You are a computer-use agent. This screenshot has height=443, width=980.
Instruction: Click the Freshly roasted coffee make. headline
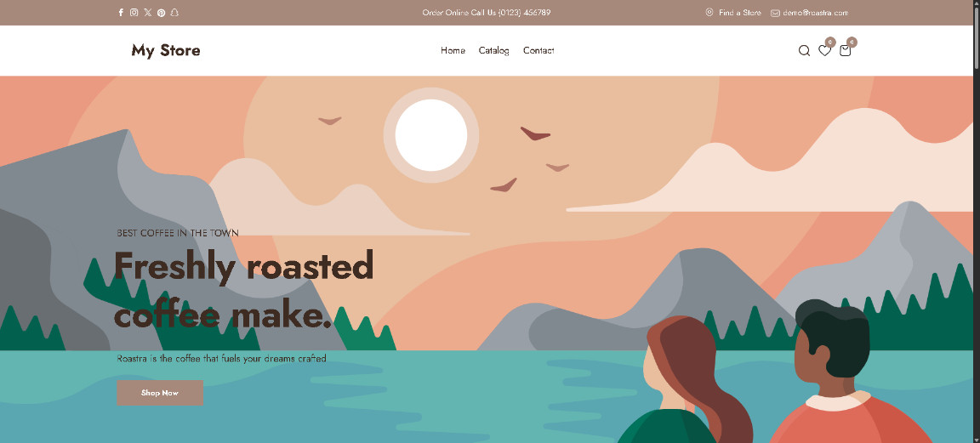click(x=244, y=291)
